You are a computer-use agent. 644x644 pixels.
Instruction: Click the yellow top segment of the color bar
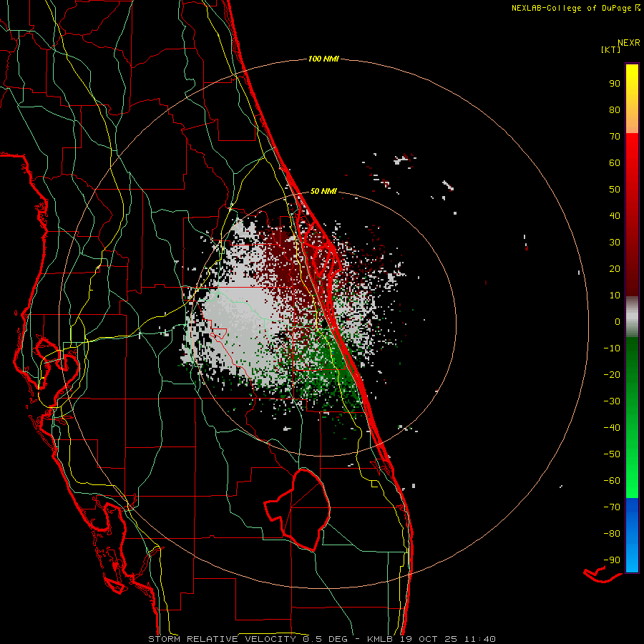tap(632, 99)
